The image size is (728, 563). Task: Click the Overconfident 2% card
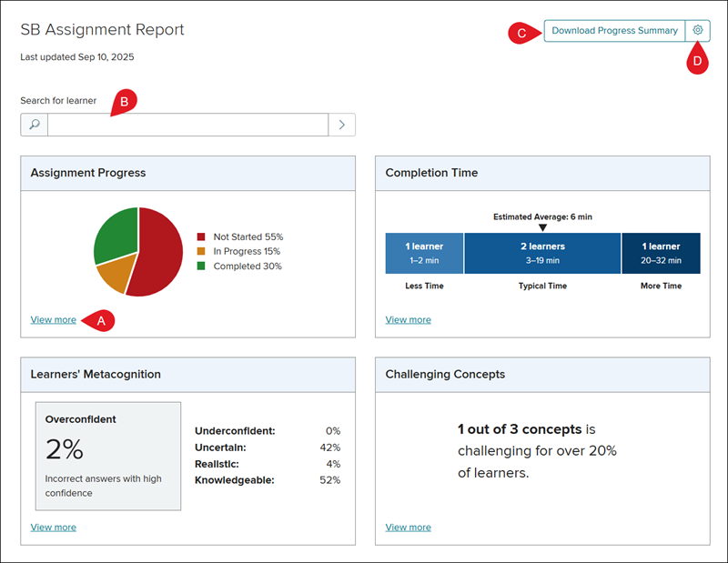[x=107, y=456]
